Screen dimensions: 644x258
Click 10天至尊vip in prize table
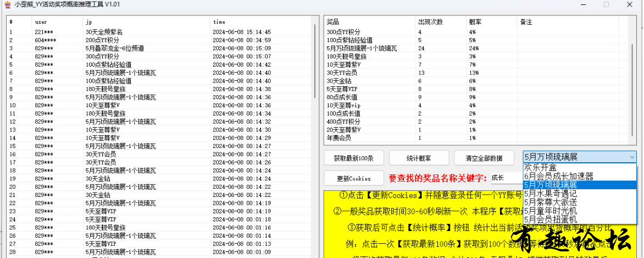tap(343, 105)
